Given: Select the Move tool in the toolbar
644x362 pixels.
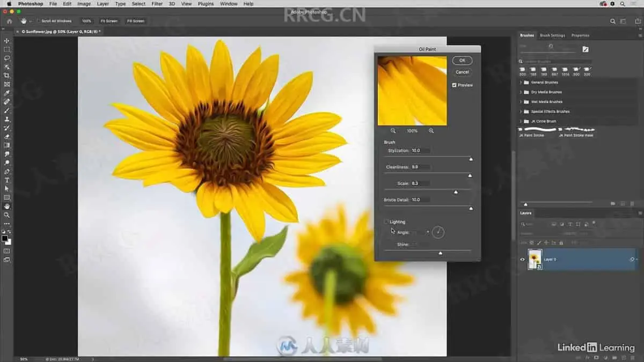Looking at the screenshot, I should [6, 41].
